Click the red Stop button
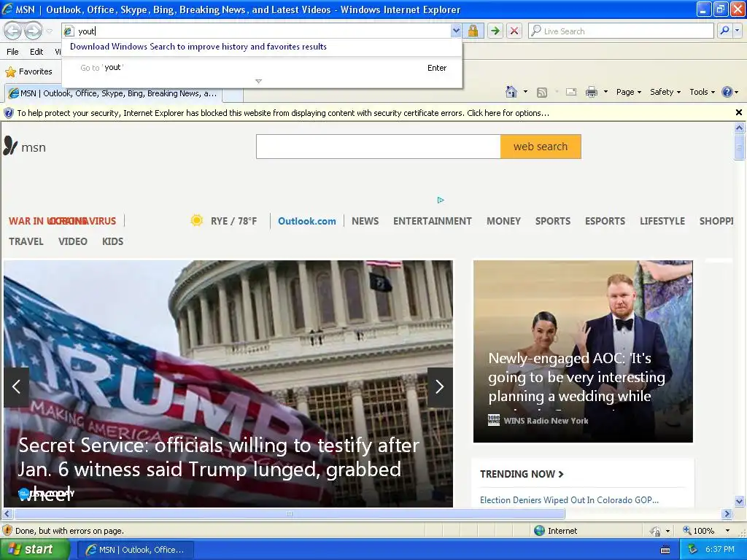 click(x=514, y=31)
